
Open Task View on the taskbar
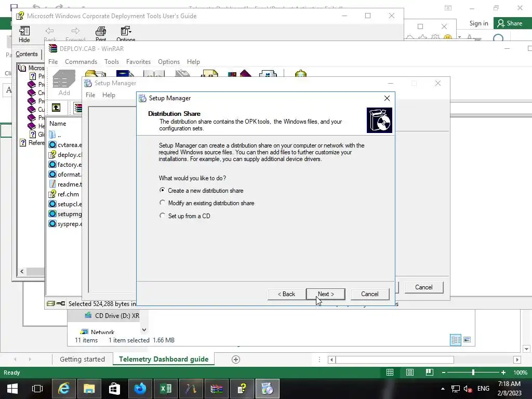tap(37, 389)
